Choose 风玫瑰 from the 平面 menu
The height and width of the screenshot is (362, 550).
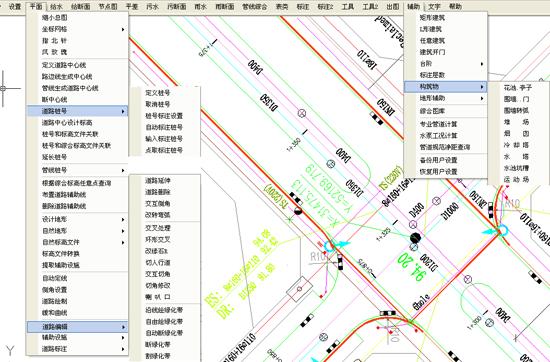pyautogui.click(x=54, y=52)
